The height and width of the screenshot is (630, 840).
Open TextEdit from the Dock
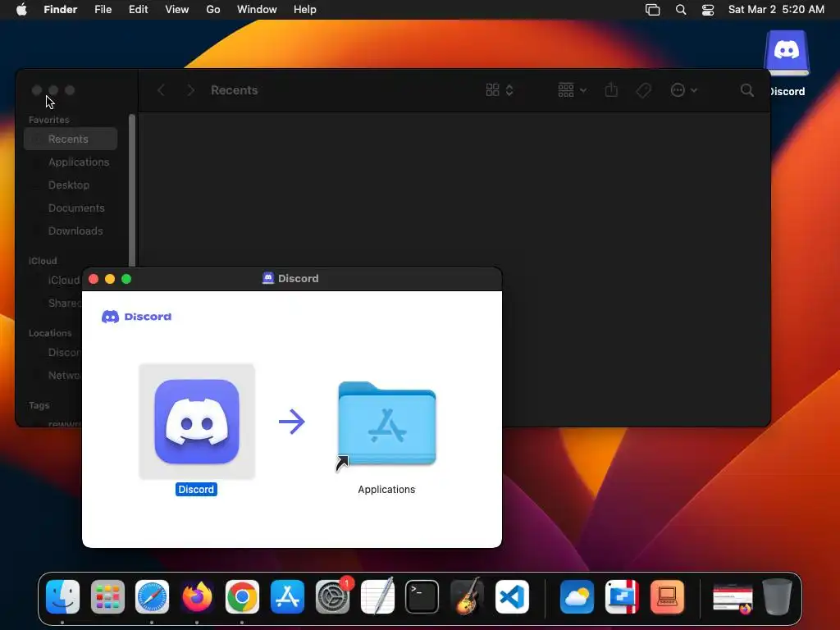pyautogui.click(x=377, y=596)
